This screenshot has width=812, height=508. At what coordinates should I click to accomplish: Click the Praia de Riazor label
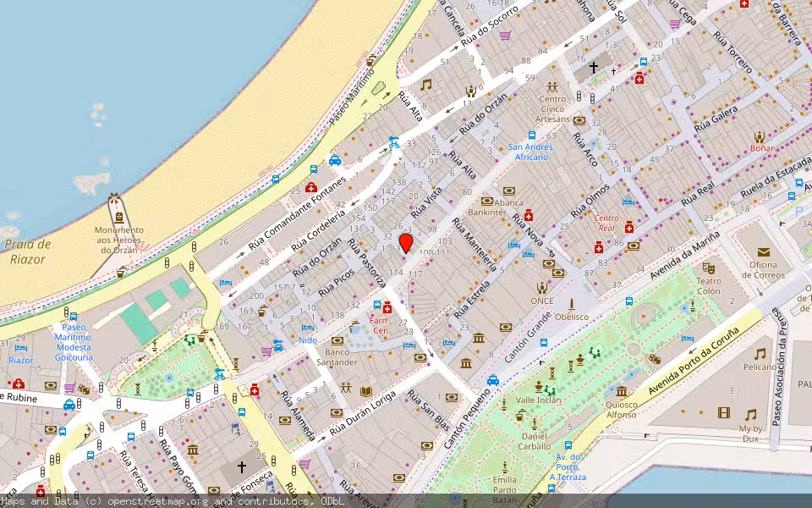(x=28, y=251)
